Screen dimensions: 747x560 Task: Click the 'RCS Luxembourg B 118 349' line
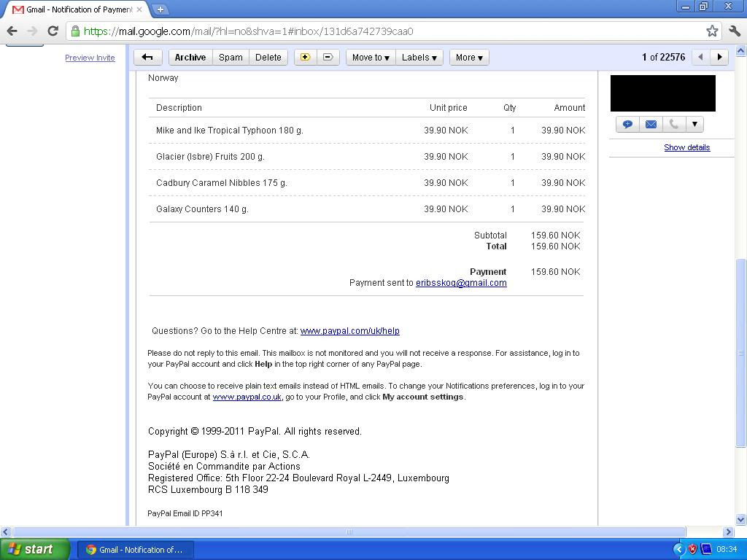pyautogui.click(x=208, y=489)
